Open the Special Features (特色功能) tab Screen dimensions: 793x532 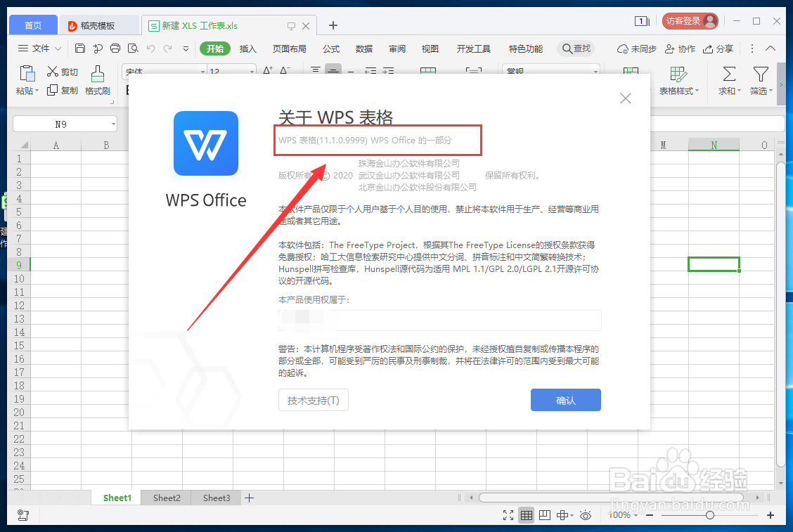tap(525, 48)
